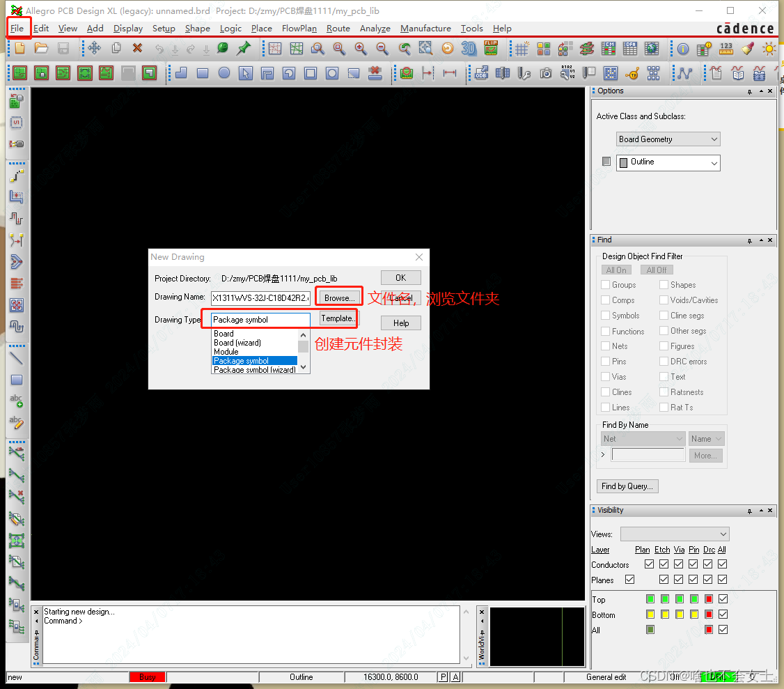Image resolution: width=784 pixels, height=689 pixels.
Task: Enable the Pins find filter checkbox
Action: (x=606, y=362)
